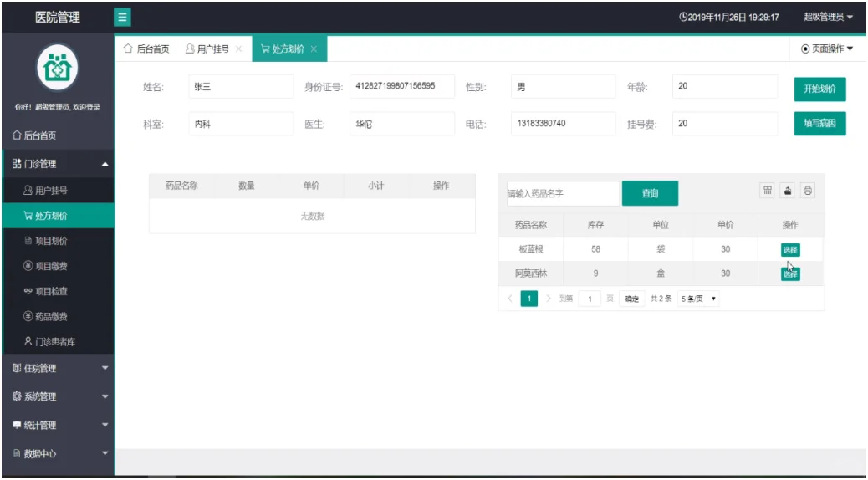Open 后台首页 in the sidebar
868x480 pixels.
coord(58,135)
